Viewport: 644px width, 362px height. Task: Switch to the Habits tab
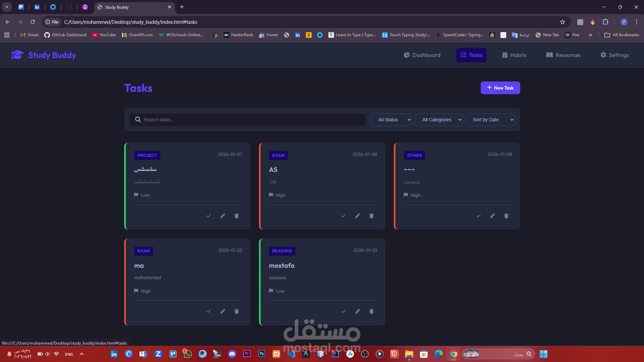click(x=514, y=55)
